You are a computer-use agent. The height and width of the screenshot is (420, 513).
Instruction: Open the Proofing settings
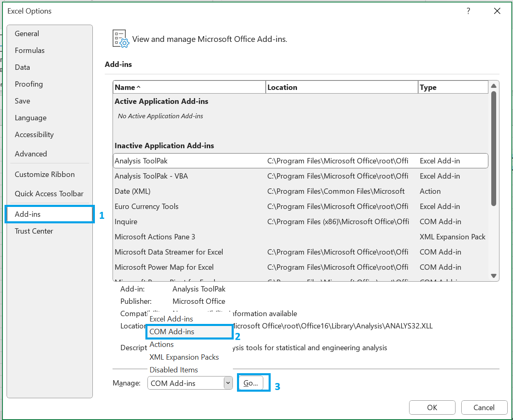(x=50, y=84)
